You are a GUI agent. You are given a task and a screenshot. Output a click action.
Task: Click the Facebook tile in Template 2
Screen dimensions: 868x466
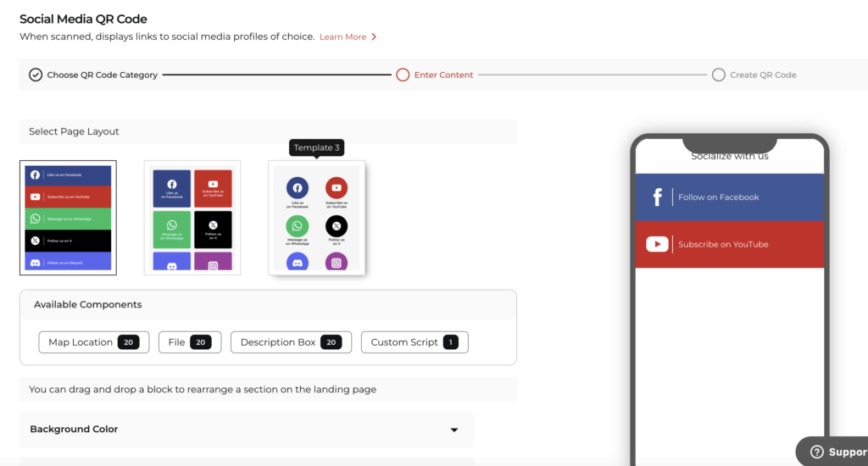pyautogui.click(x=171, y=188)
